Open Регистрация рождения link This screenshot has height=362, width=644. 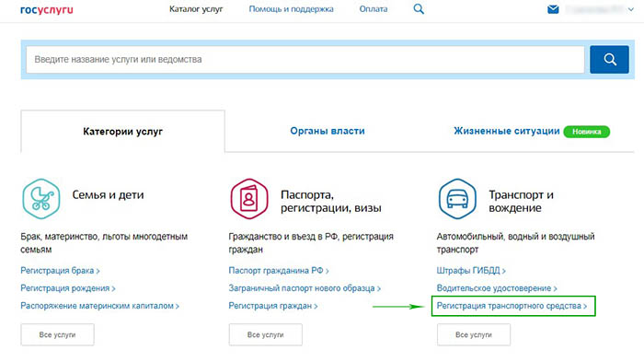[68, 288]
